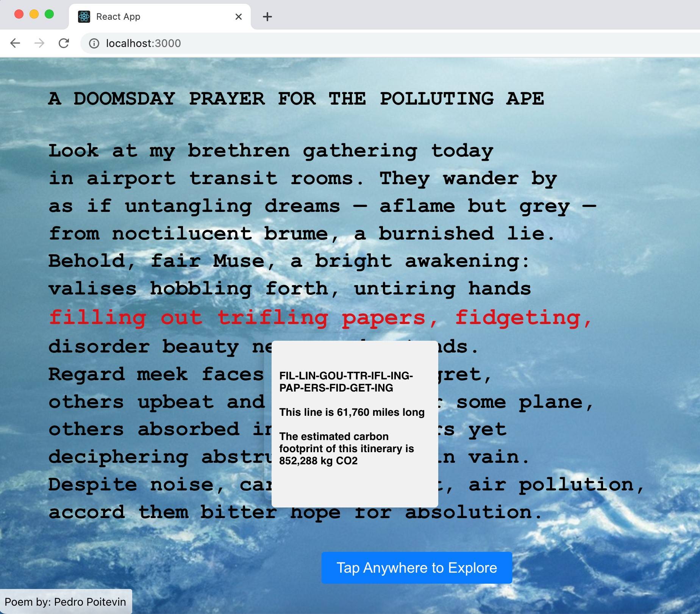Click the Poem by: Pedro Poitevin credit
Image resolution: width=700 pixels, height=614 pixels.
click(66, 602)
